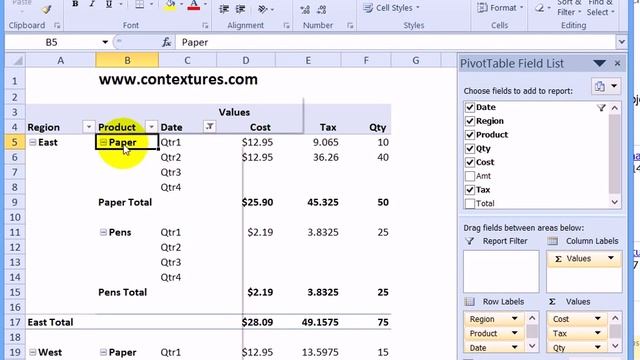The image size is (640, 360).
Task: Open the Qty item in Values area
Action: pyautogui.click(x=577, y=347)
